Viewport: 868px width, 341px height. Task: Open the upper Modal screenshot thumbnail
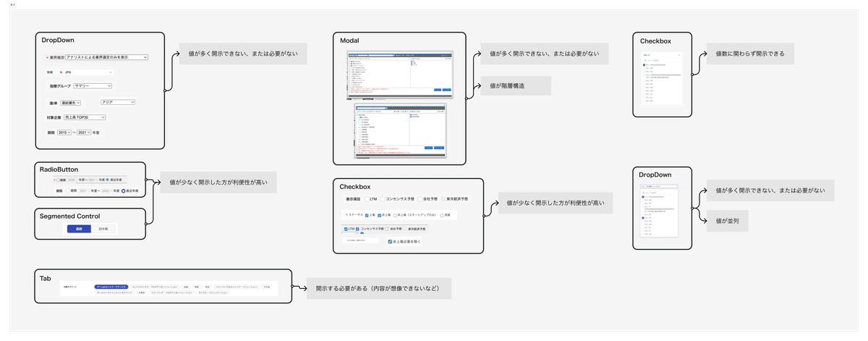[400, 74]
